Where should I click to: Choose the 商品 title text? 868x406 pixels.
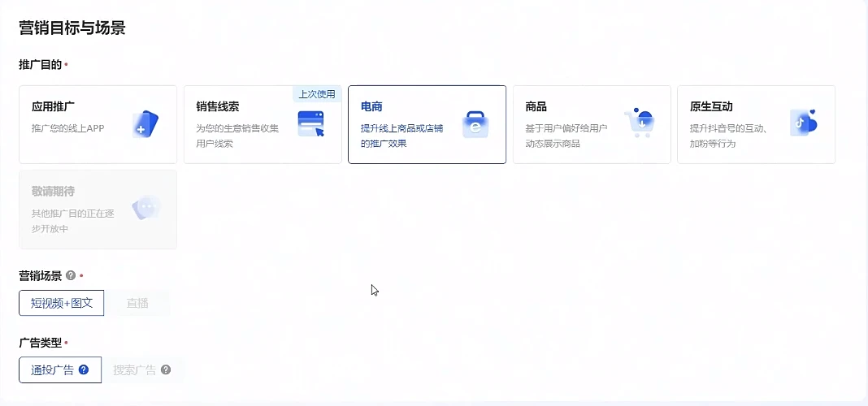click(x=536, y=107)
